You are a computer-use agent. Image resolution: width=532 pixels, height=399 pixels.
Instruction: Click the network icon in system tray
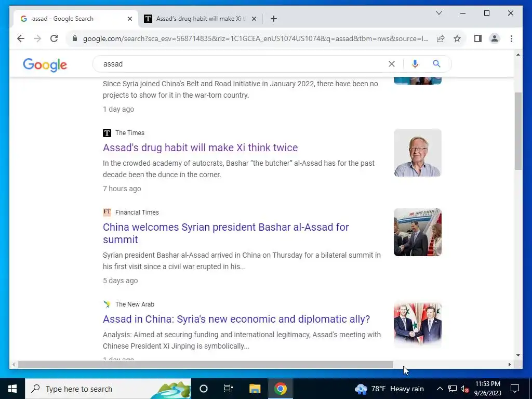[x=453, y=389]
